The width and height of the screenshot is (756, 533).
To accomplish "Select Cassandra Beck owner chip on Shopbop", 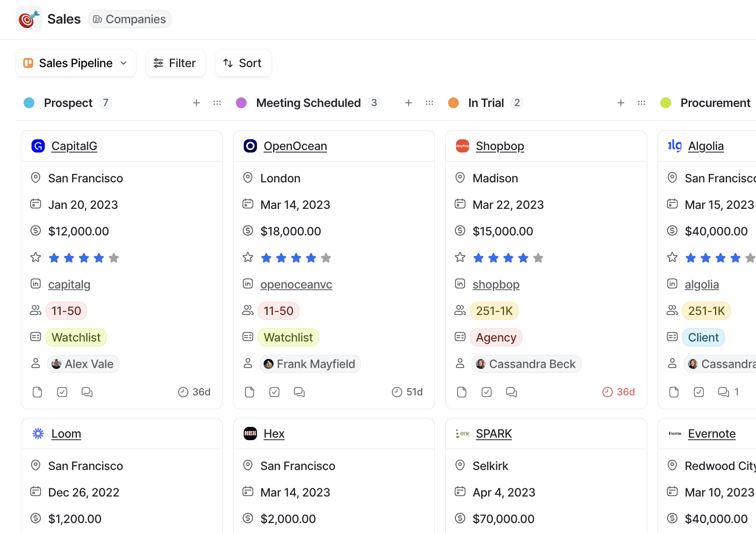I will point(526,364).
